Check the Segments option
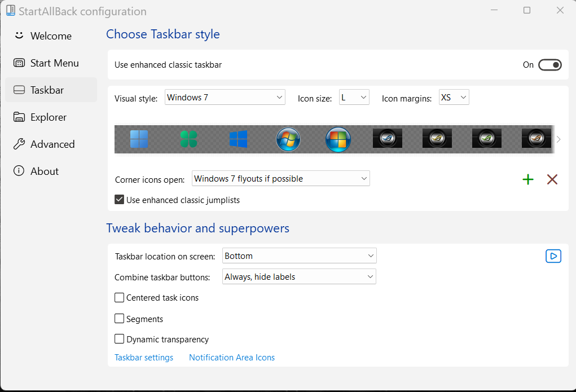Viewport: 576px width, 392px height. point(119,318)
